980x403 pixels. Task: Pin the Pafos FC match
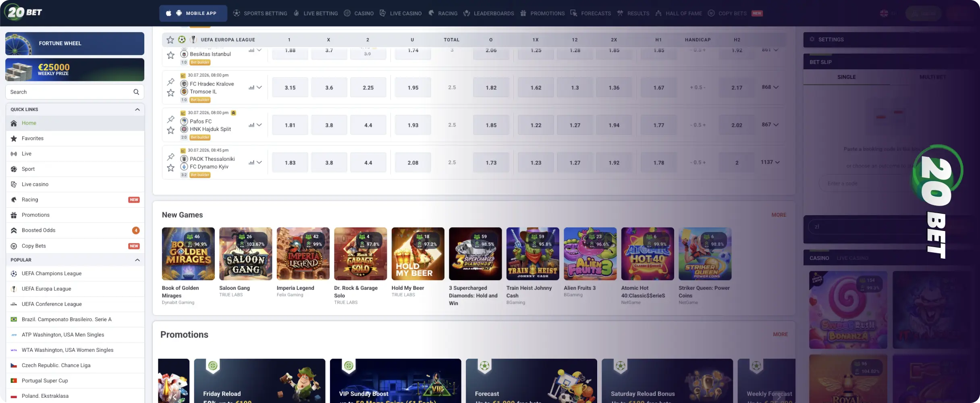171,119
